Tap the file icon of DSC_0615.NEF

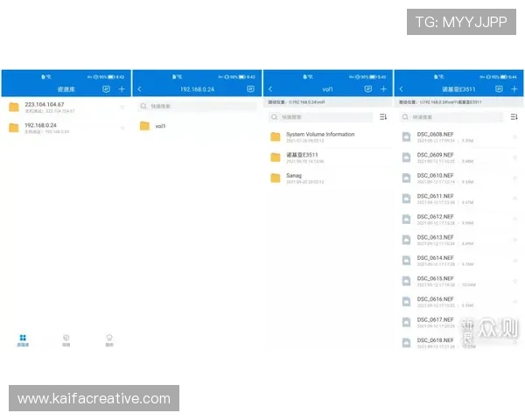click(x=407, y=281)
